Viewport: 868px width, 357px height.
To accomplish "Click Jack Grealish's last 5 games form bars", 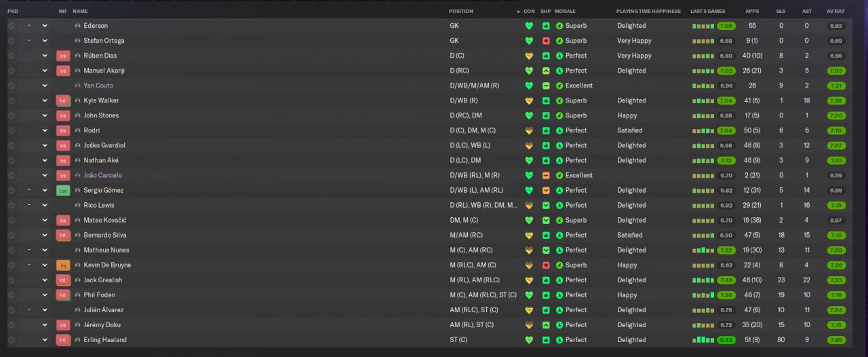I will [703, 280].
